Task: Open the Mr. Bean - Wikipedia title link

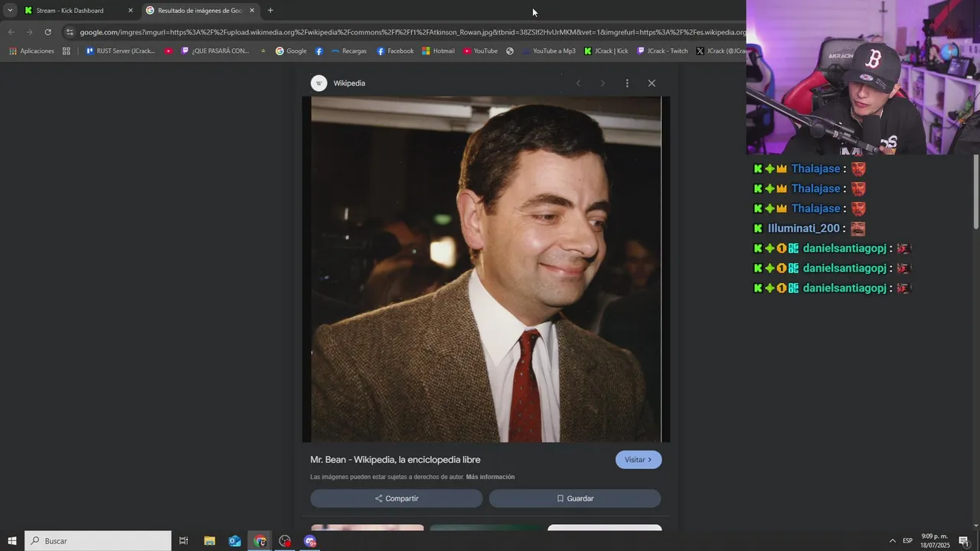Action: [395, 460]
